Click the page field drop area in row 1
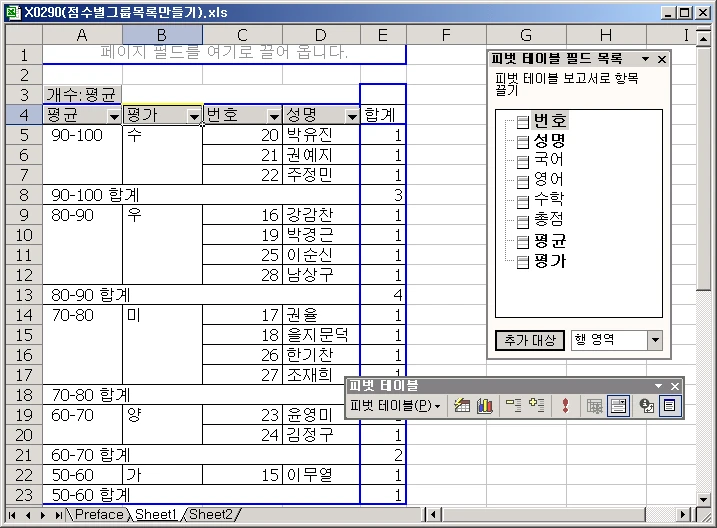 [x=224, y=54]
